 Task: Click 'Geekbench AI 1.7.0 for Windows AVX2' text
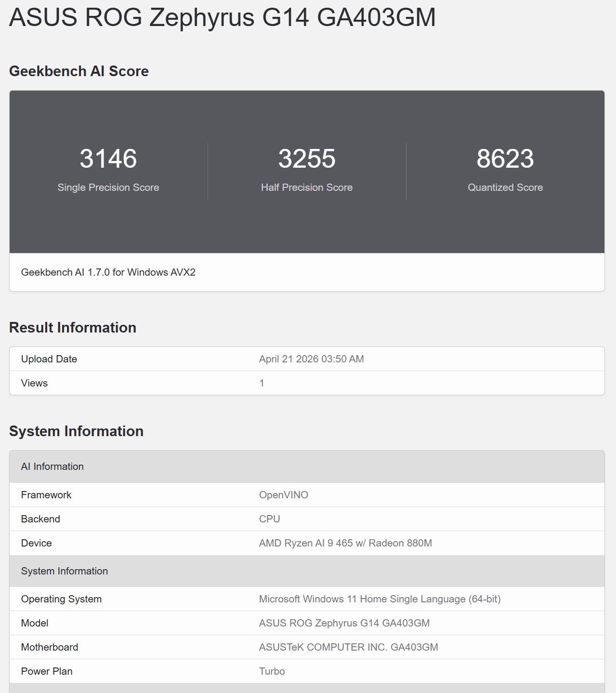tap(108, 272)
